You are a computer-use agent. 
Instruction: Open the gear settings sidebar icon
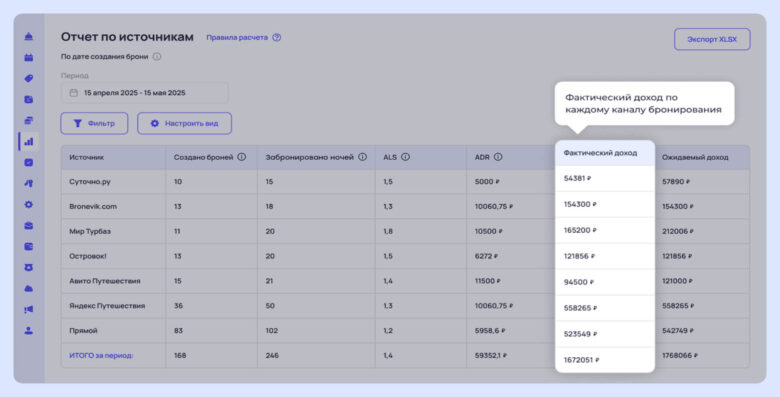(29, 204)
